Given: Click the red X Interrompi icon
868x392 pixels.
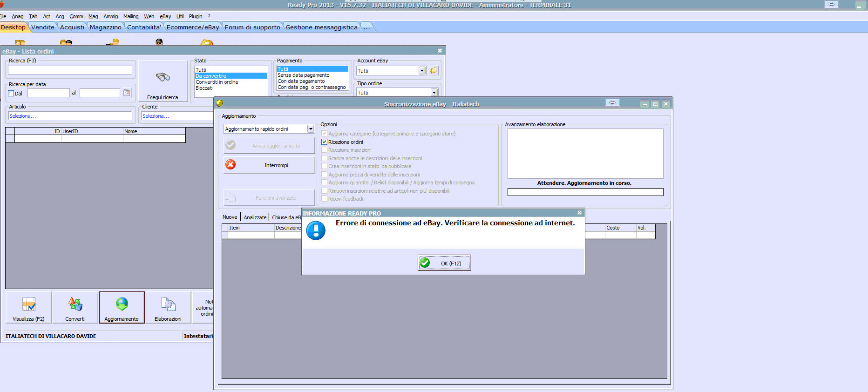Looking at the screenshot, I should (x=231, y=164).
